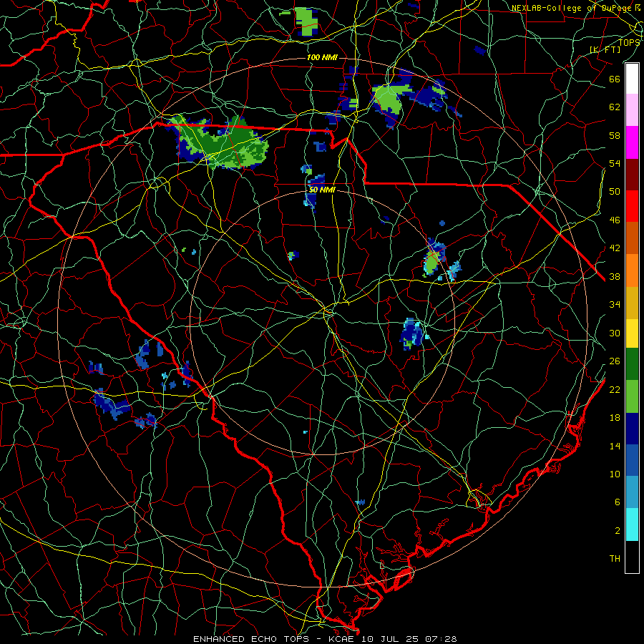Image resolution: width=644 pixels, height=644 pixels.
Task: Click the legend value 26
Action: pos(615,361)
